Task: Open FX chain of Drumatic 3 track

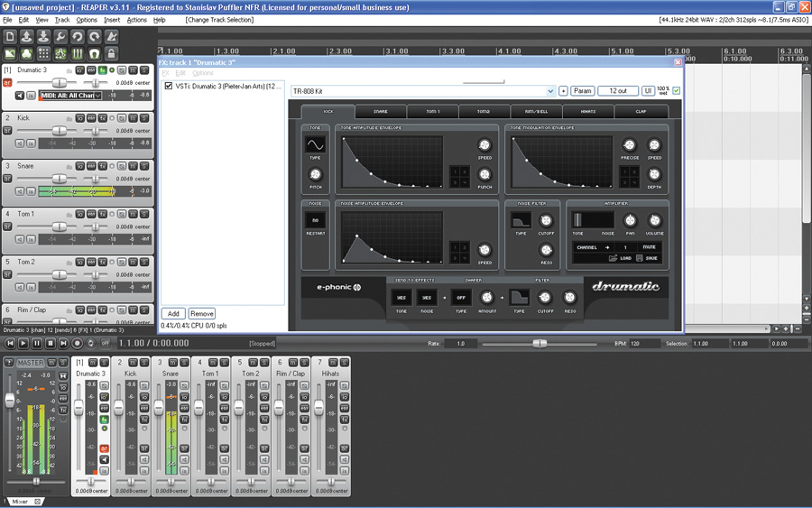Action: pos(103,69)
